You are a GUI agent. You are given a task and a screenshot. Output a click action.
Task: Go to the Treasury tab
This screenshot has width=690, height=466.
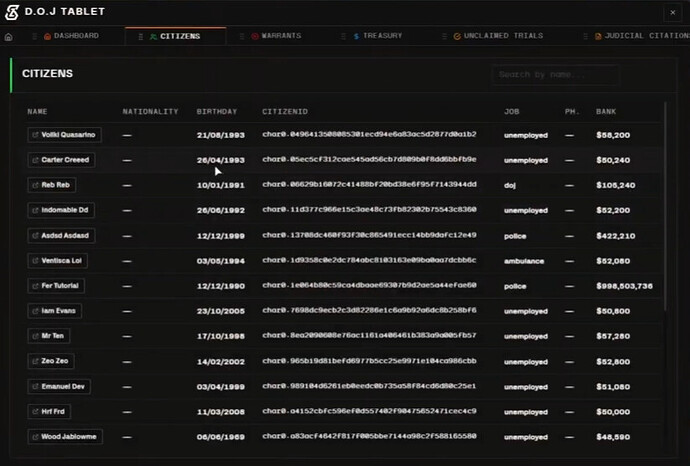pos(378,36)
